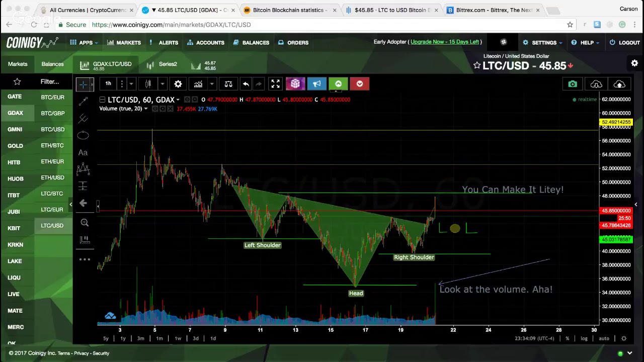Open the chart interval dropdown arrow

(x=131, y=84)
